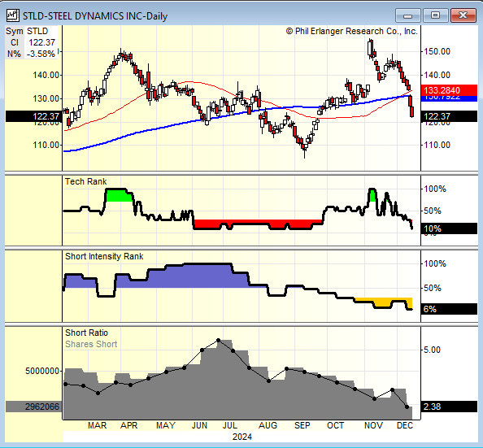Click the N% -3.58% change value
The image size is (483, 448).
[x=32, y=54]
